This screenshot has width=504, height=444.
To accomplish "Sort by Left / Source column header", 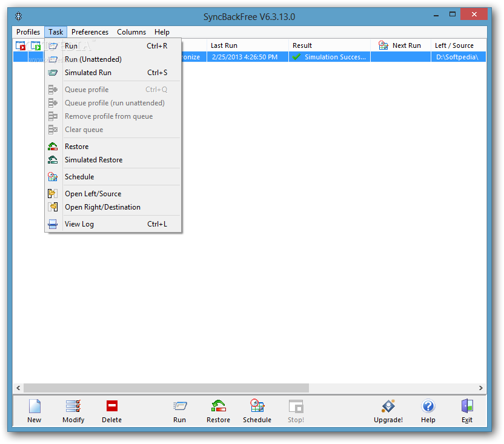I will 459,45.
